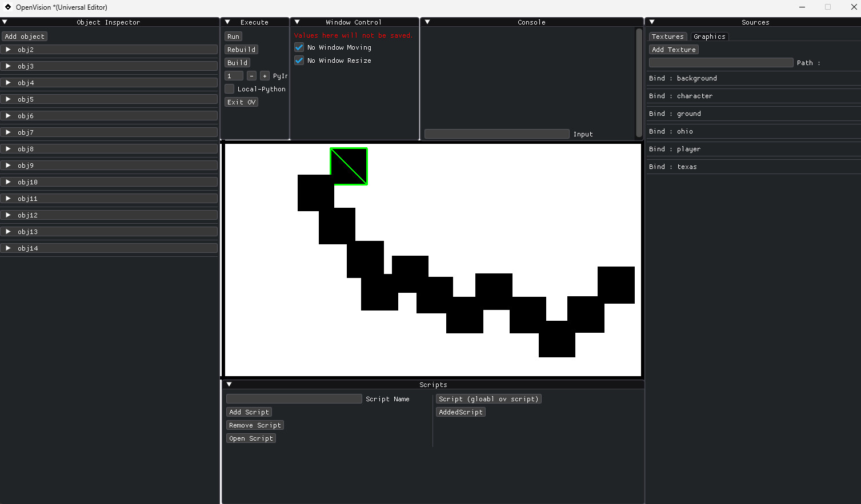Disable No Window Moving
This screenshot has width=861, height=504.
[299, 47]
